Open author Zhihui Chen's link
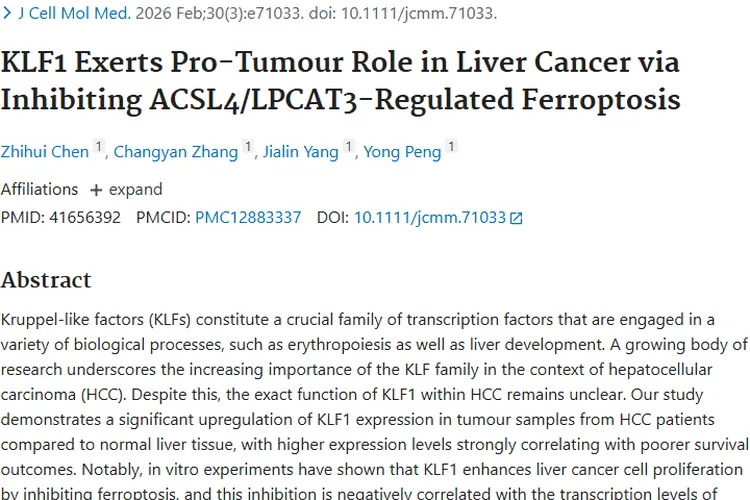The height and width of the screenshot is (500, 750). pyautogui.click(x=44, y=152)
